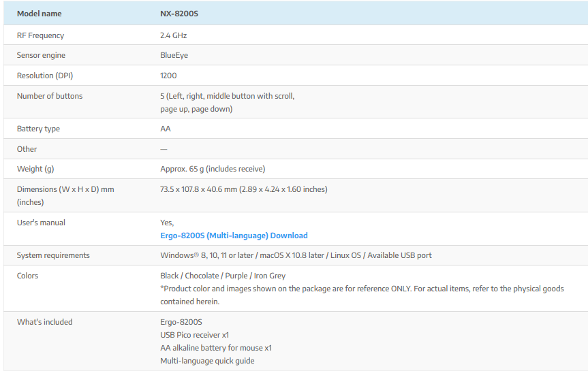This screenshot has width=588, height=371.
Task: Select the Weight (g) row label
Action: 35,169
